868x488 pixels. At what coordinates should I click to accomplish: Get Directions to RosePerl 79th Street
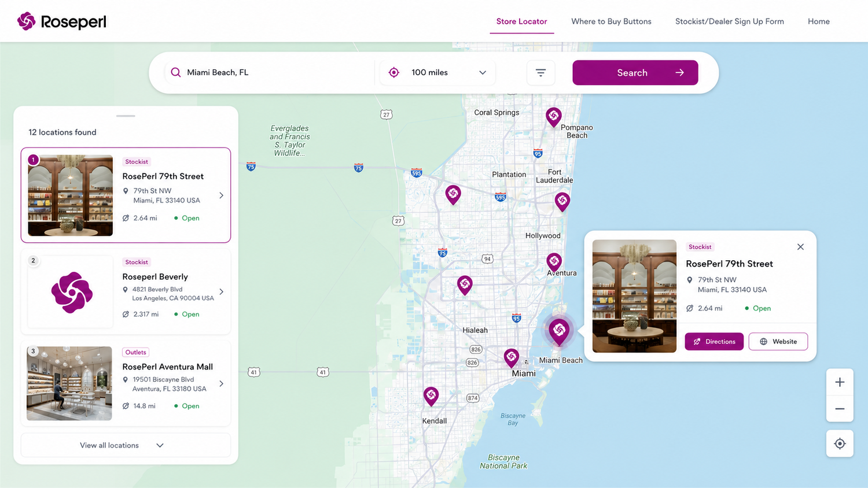click(714, 342)
